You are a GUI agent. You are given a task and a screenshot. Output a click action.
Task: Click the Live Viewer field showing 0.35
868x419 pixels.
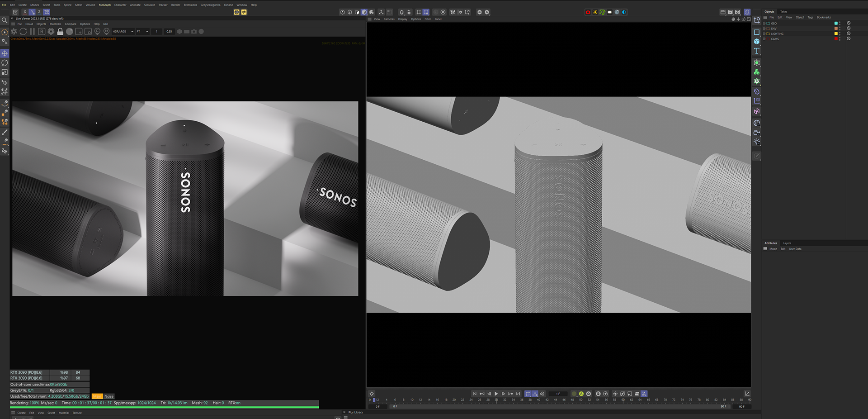[169, 32]
